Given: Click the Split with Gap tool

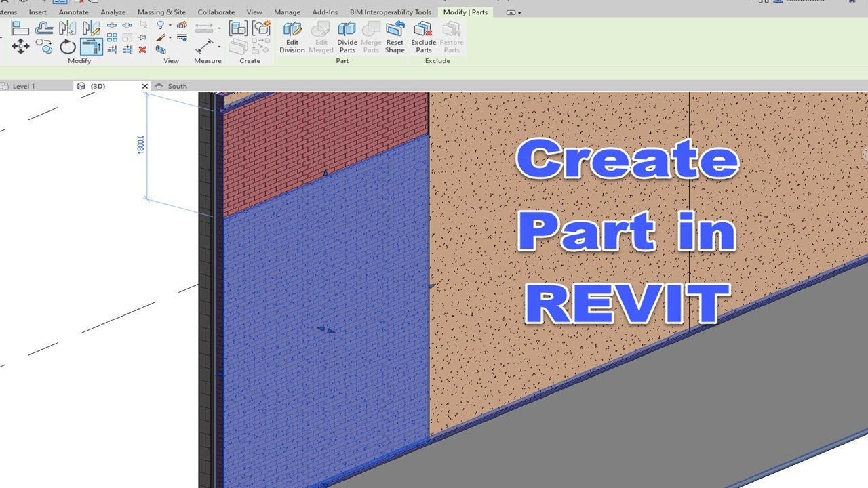Looking at the screenshot, I should pos(127,25).
